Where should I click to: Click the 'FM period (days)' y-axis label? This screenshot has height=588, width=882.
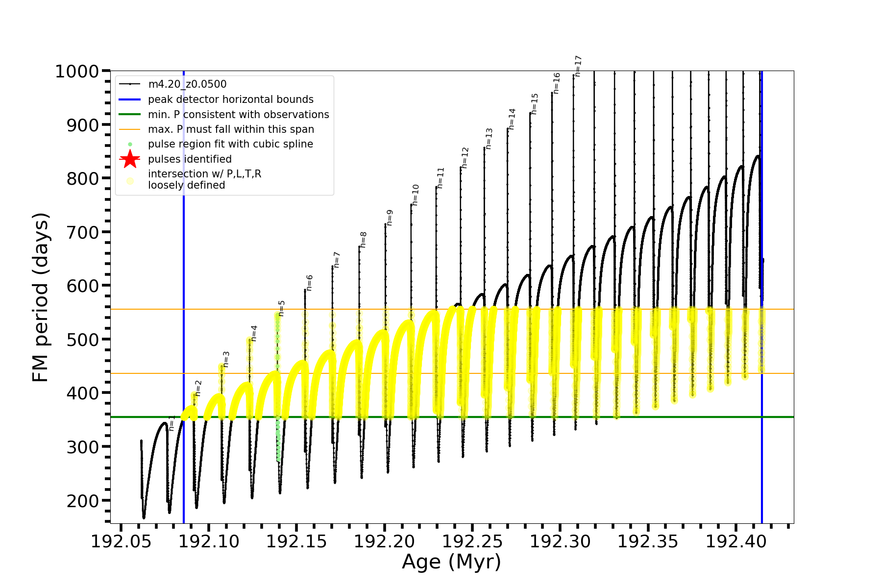(x=41, y=297)
